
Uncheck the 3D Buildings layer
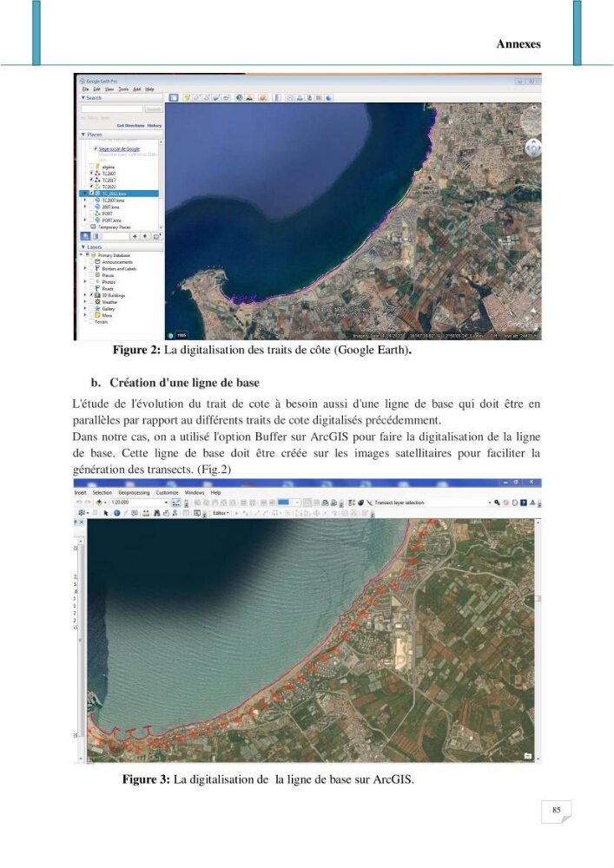91,295
